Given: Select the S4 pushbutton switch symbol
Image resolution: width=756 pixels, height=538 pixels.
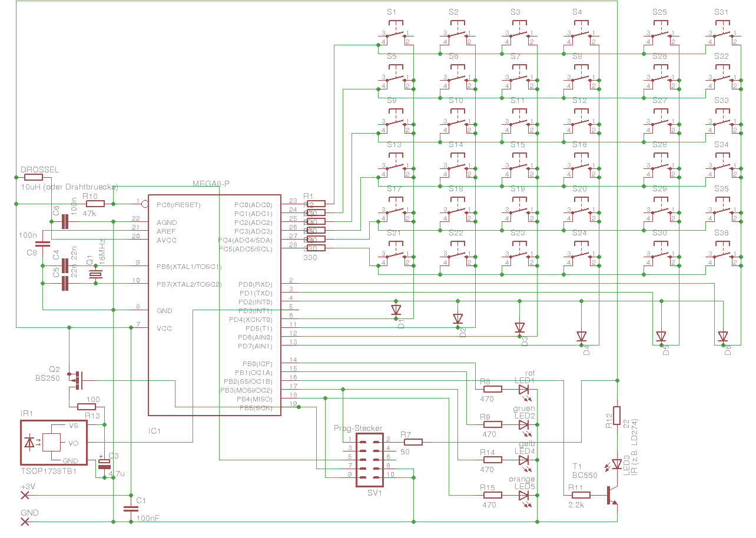Looking at the screenshot, I should click(582, 32).
